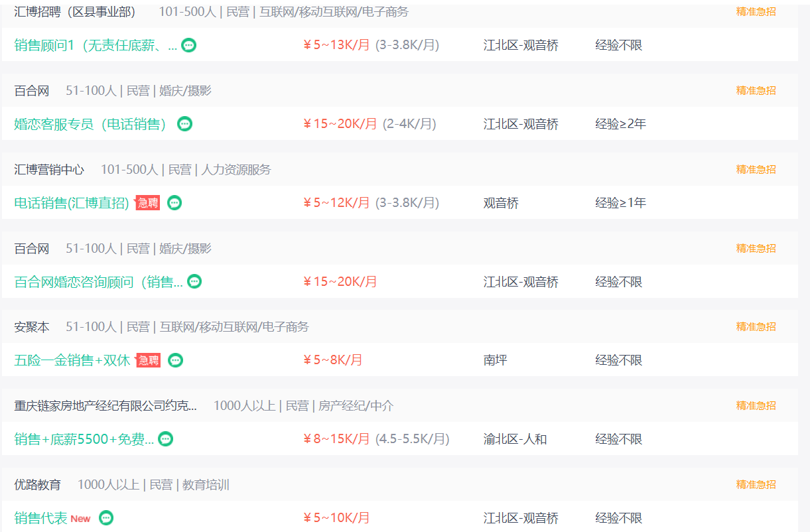The width and height of the screenshot is (810, 532).
Task: Click 精准急招 label on 安聚本 row
Action: [756, 326]
